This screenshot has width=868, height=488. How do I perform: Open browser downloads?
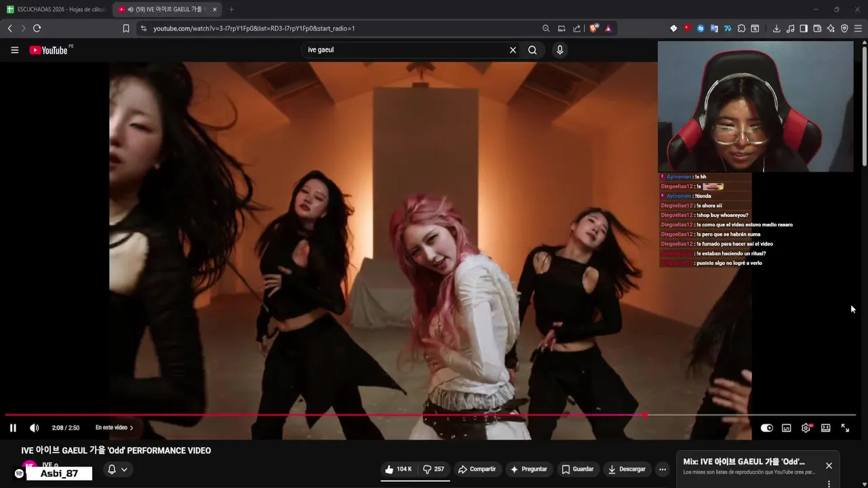(x=776, y=28)
